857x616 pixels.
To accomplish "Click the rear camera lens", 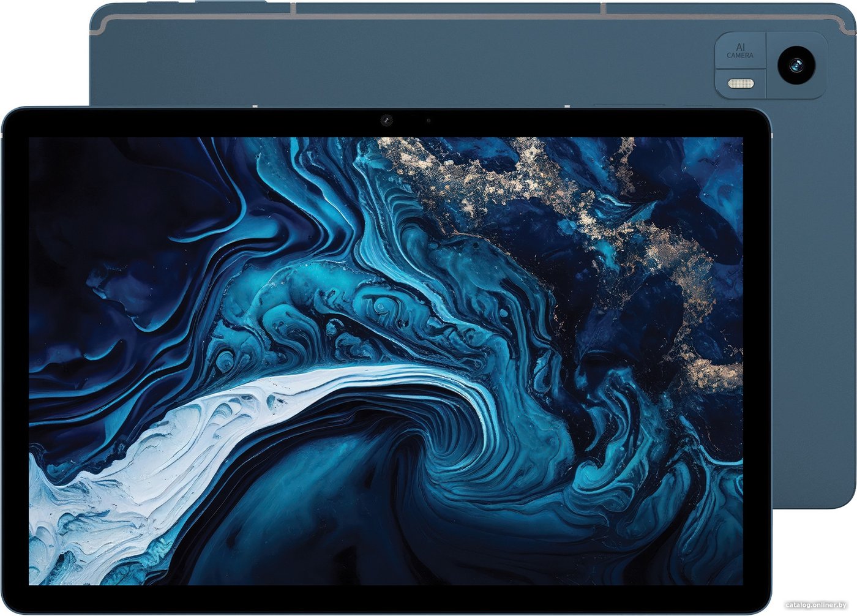I will tap(796, 64).
